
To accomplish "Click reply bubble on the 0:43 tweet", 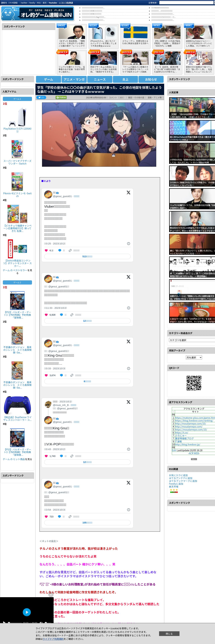I will pyautogui.click(x=61, y=456).
